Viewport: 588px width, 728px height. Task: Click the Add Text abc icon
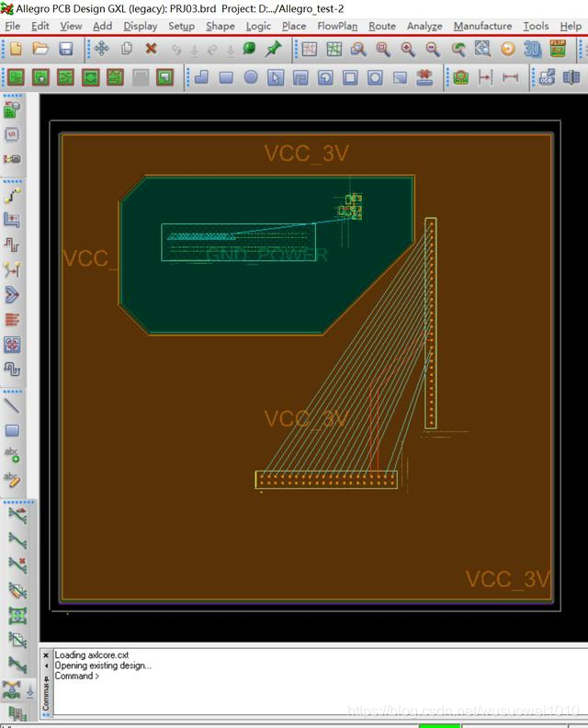12,455
